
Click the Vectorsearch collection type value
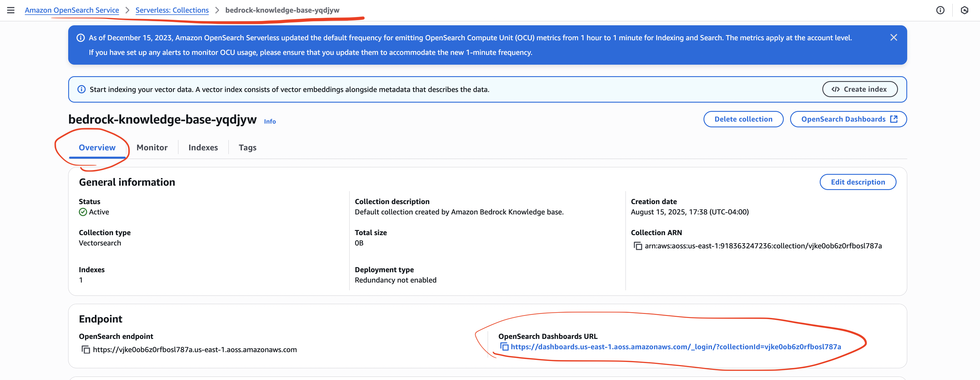pos(100,243)
